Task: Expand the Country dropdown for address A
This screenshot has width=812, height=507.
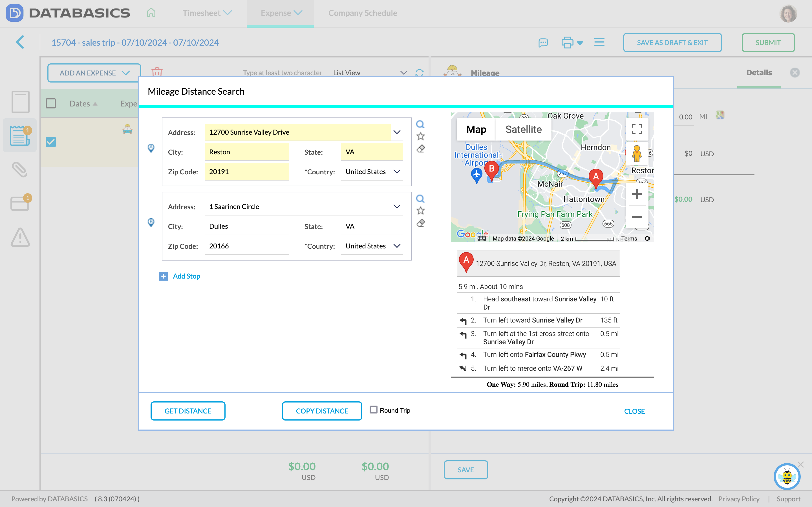Action: [x=397, y=171]
